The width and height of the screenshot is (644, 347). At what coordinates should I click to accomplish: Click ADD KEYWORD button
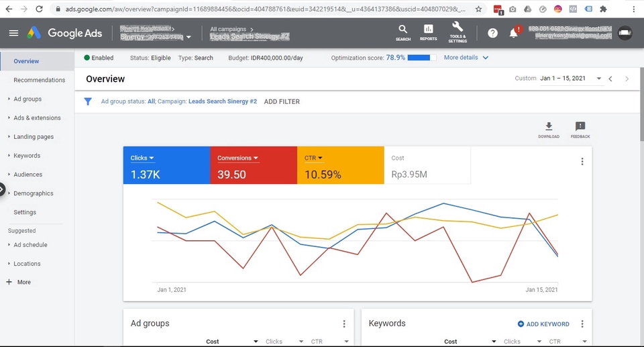(543, 324)
